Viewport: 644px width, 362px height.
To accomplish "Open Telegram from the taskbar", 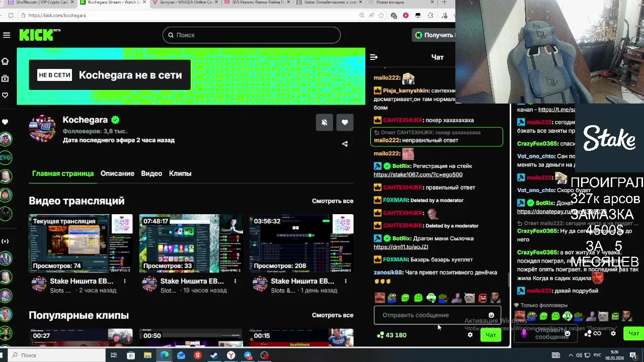I will pos(248,355).
